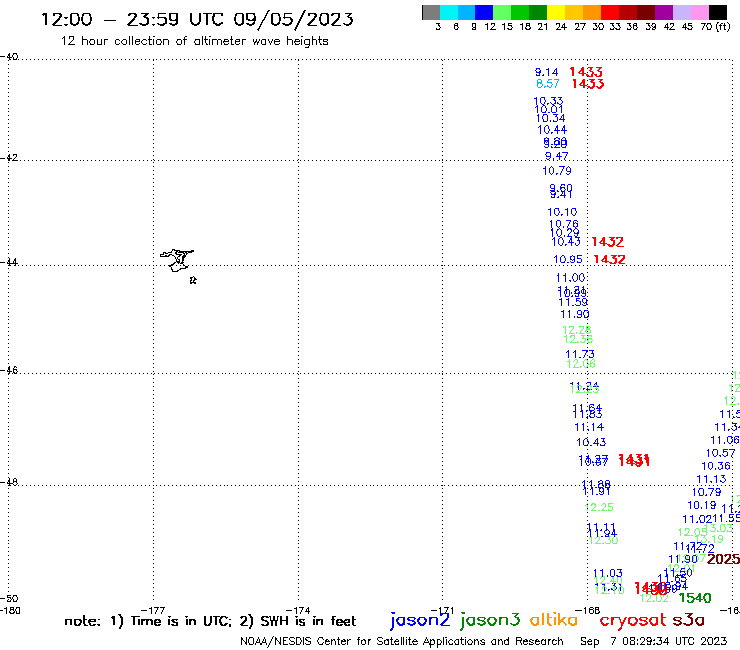740x650 pixels.
Task: Click the wave height value '11.13'
Action: tap(711, 479)
